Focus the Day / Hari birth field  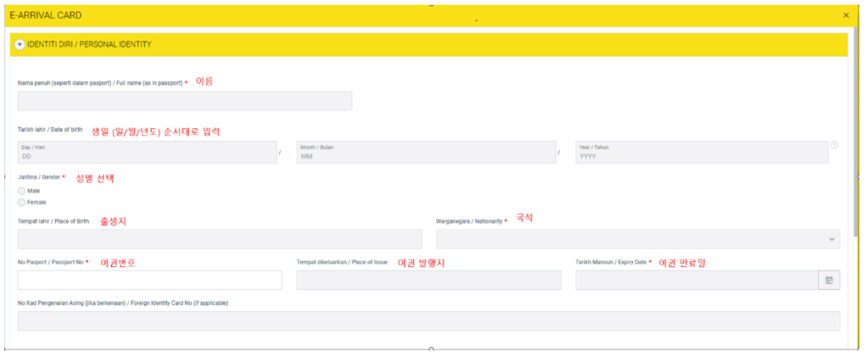[147, 152]
